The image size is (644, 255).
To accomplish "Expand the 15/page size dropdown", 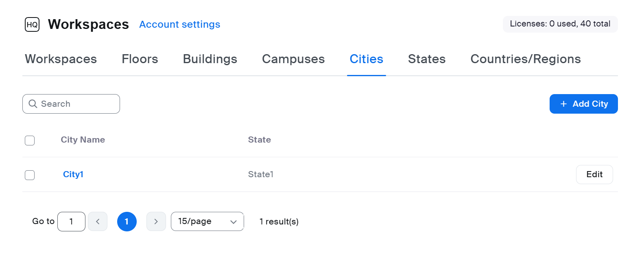I will pos(207,222).
